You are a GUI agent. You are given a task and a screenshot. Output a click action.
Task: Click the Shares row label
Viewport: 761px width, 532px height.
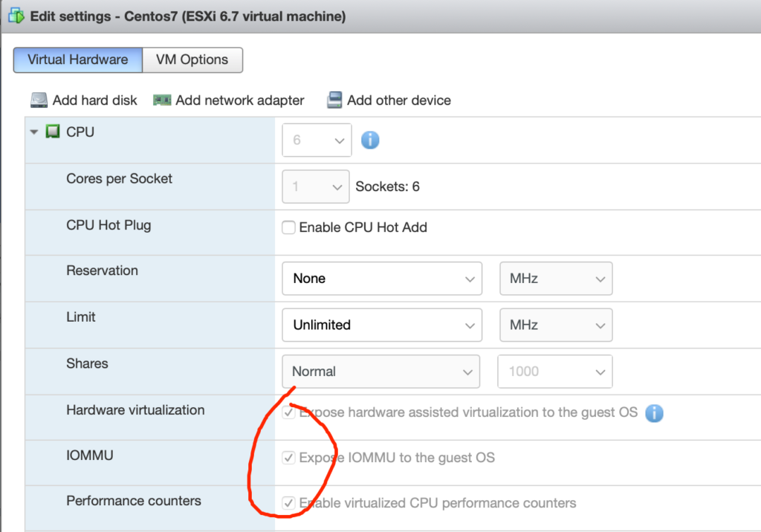tap(87, 363)
